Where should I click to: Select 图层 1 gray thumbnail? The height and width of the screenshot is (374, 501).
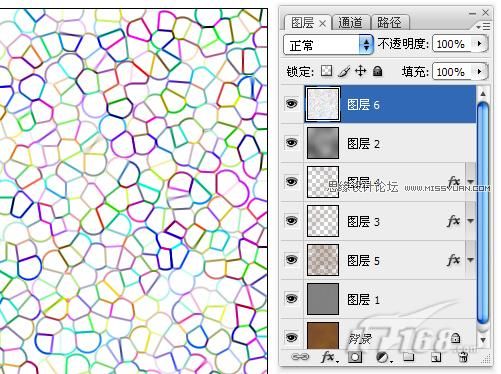tap(323, 299)
